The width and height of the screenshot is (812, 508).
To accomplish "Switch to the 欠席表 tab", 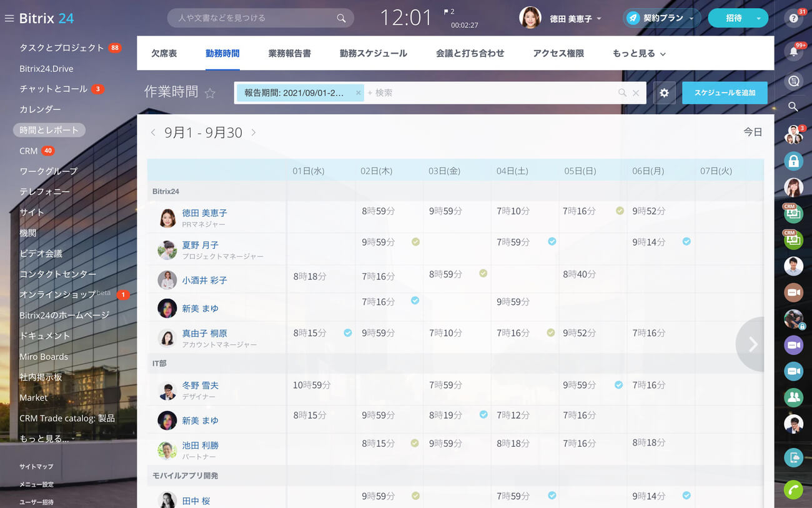I will 164,54.
